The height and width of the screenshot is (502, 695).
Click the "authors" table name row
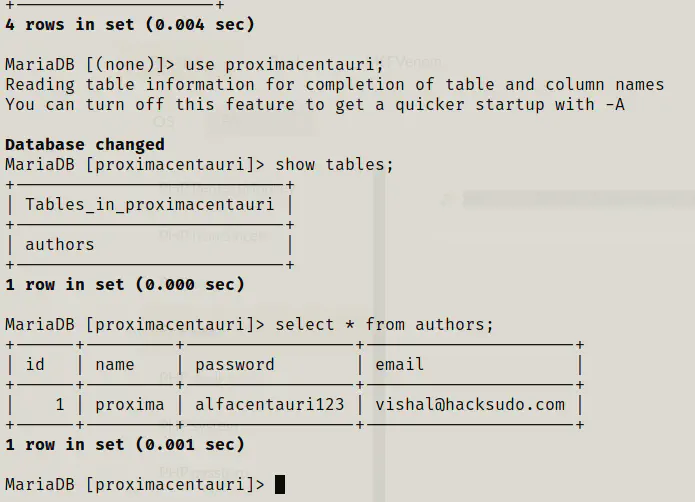60,245
